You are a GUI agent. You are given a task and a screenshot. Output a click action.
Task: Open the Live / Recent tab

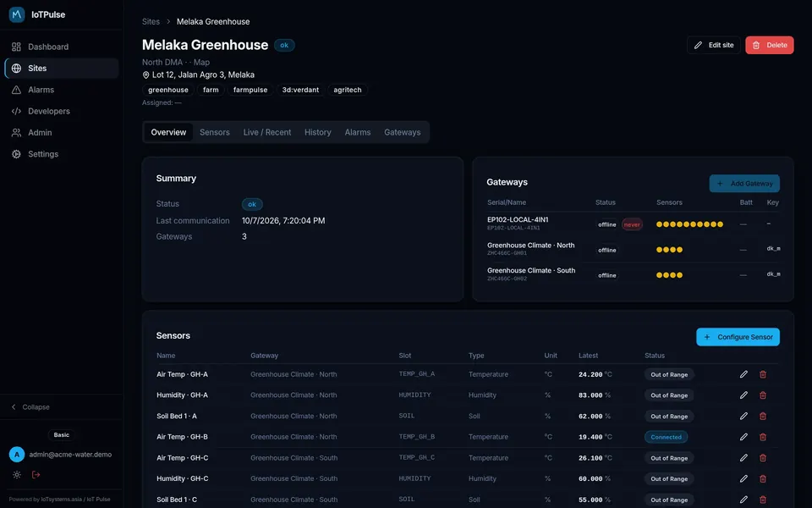(x=266, y=132)
